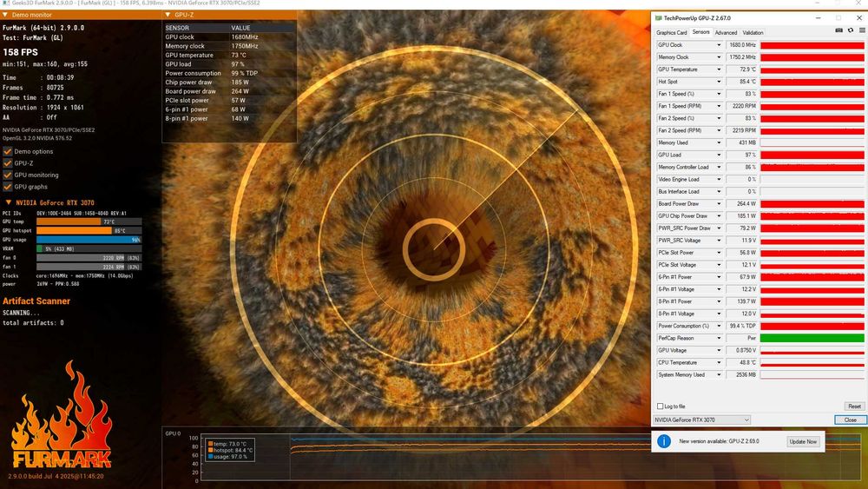Click the 1680.0 MHz value in GPU-Z window
868x489 pixels.
pos(742,45)
